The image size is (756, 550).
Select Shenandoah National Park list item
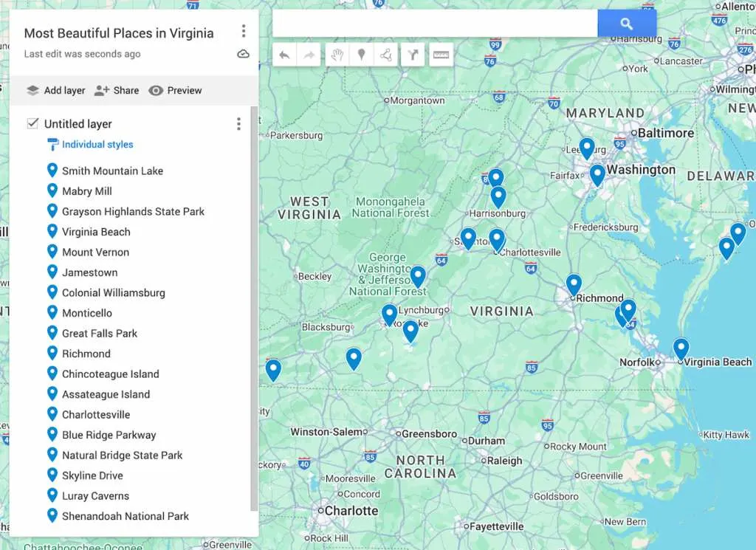[126, 516]
